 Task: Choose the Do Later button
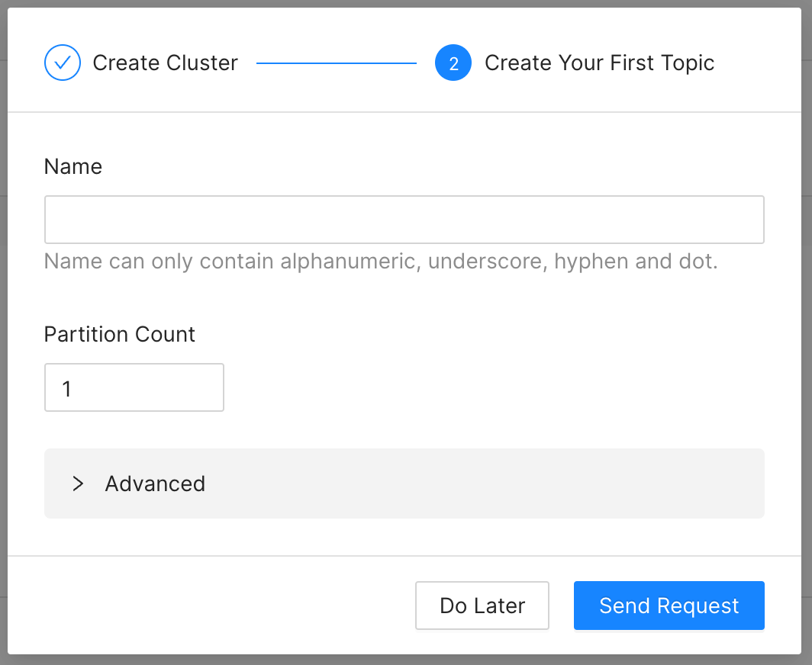[x=482, y=606]
